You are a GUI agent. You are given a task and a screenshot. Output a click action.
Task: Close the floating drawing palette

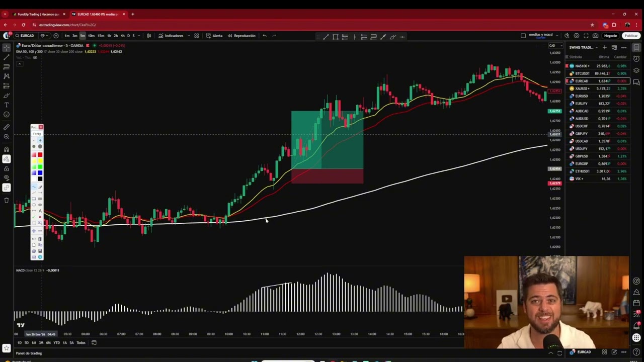pyautogui.click(x=41, y=127)
